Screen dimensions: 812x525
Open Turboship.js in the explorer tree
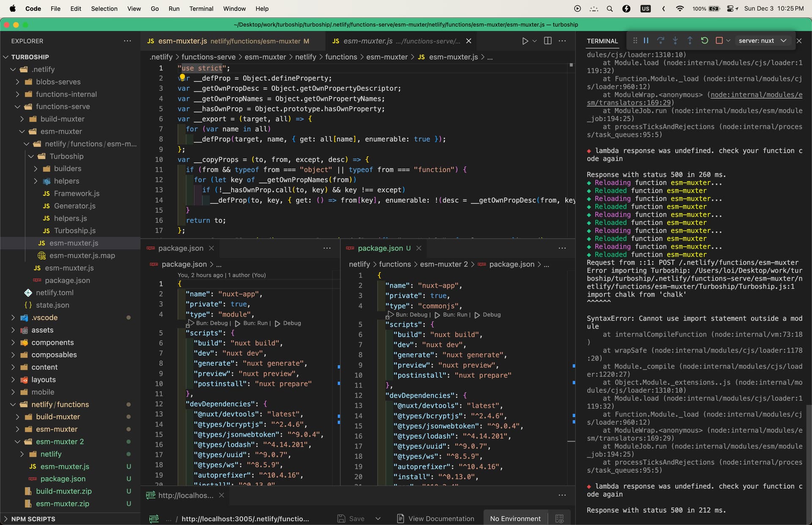(x=74, y=231)
